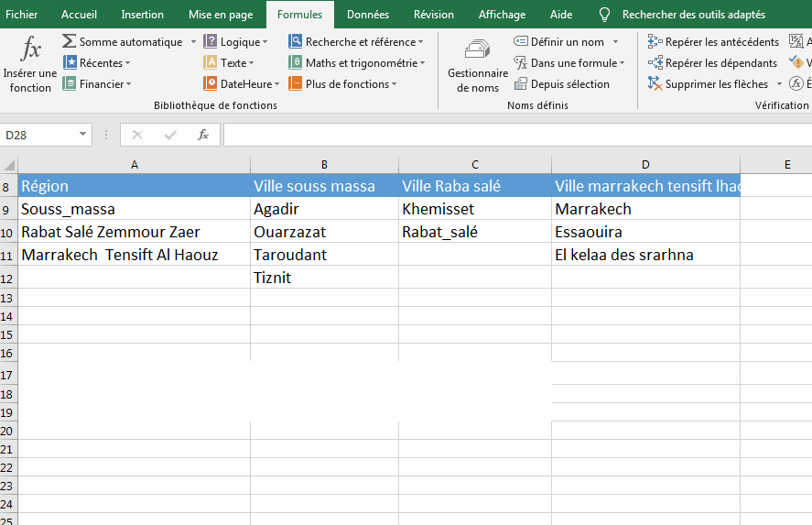
Task: Open the Somme automatique sigma icon
Action: (x=69, y=41)
